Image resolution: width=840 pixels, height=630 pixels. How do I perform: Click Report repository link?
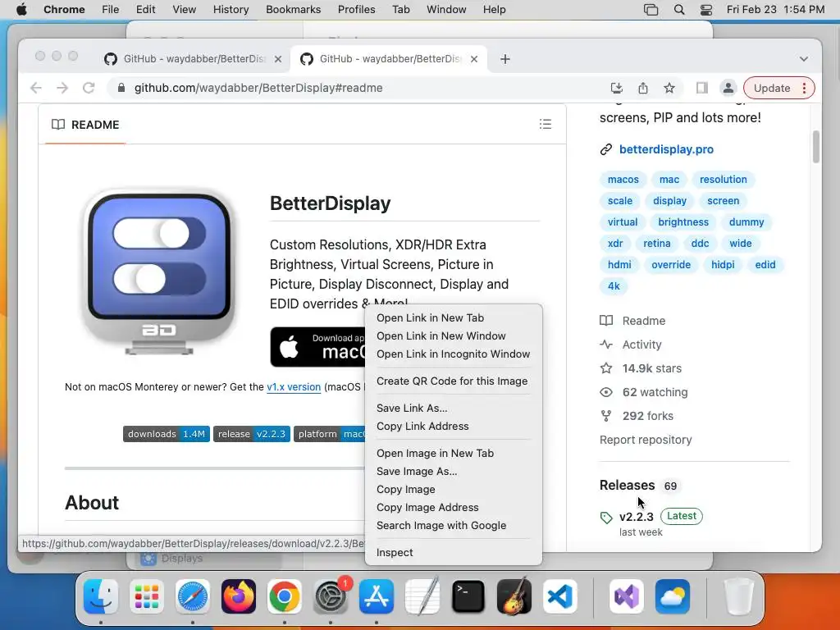click(x=646, y=440)
